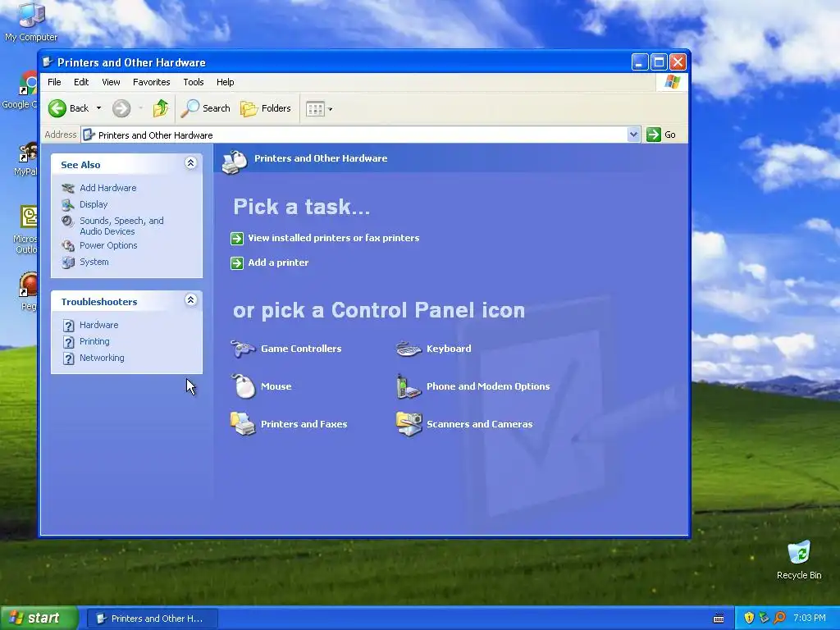Collapse the See Also panel

point(190,163)
